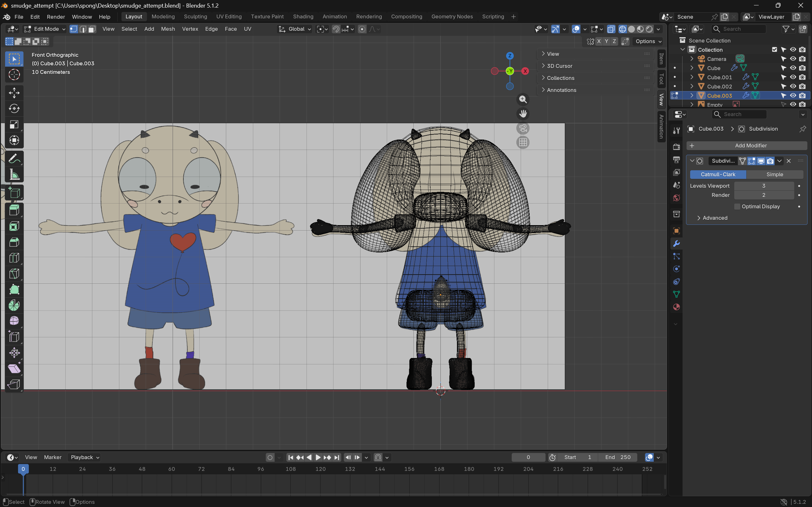Open the Object Data properties tab
Screen dimensions: 812x507
pos(677,295)
